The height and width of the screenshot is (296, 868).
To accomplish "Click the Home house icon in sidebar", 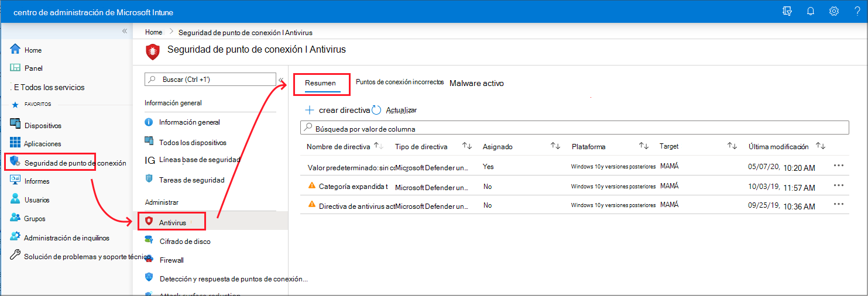I will [16, 50].
